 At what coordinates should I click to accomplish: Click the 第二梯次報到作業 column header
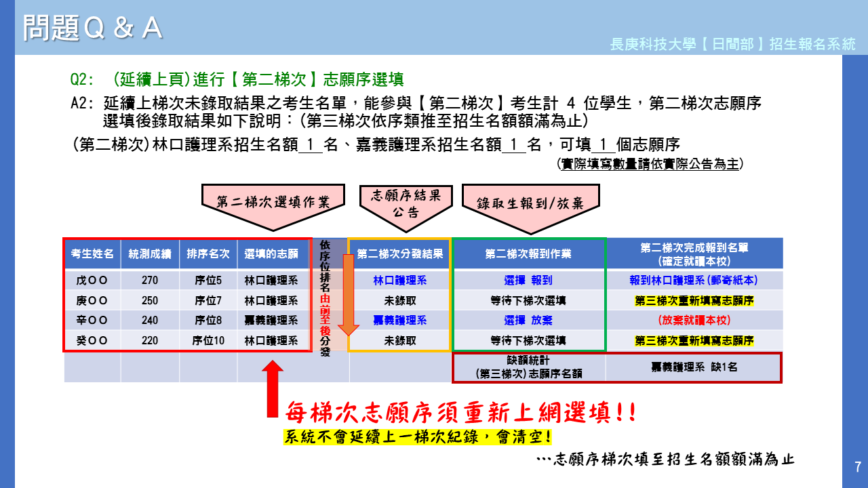pyautogui.click(x=528, y=254)
